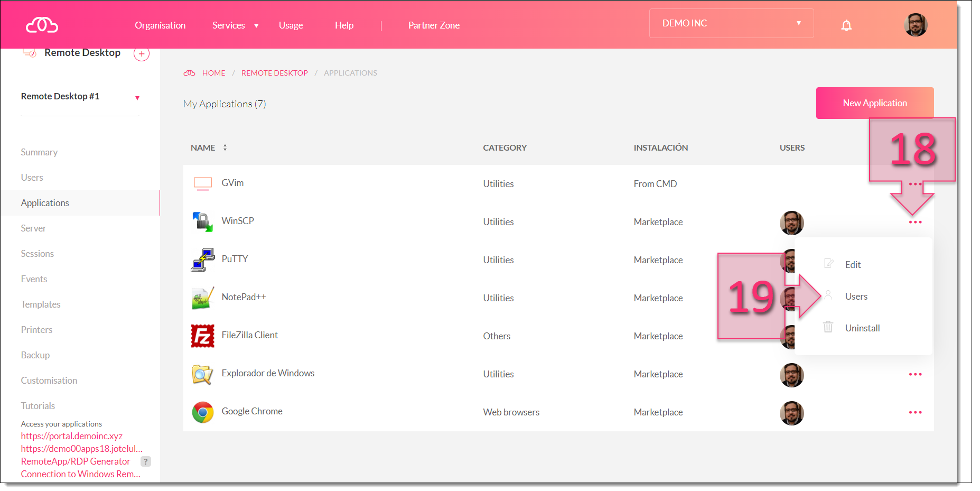Go to Sessions in the sidebar

pos(38,254)
